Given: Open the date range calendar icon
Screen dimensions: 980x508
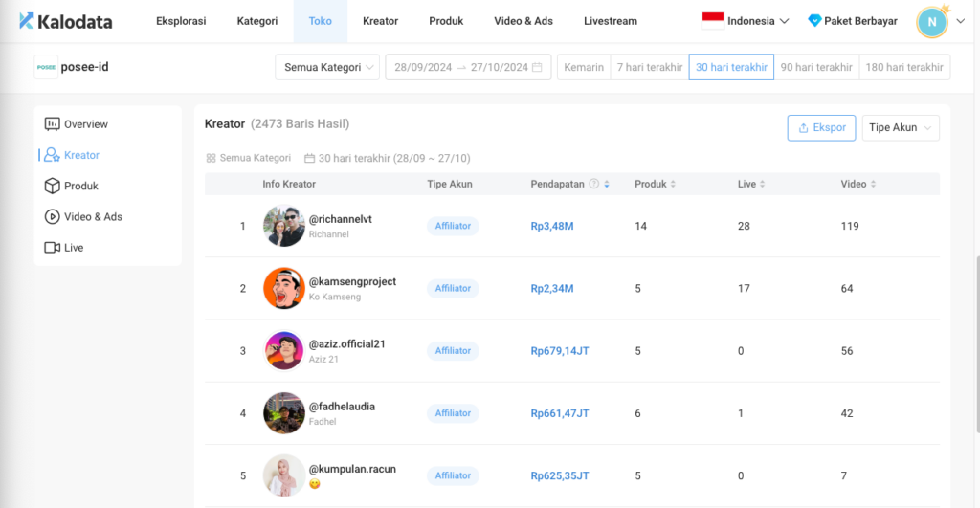Looking at the screenshot, I should point(537,67).
